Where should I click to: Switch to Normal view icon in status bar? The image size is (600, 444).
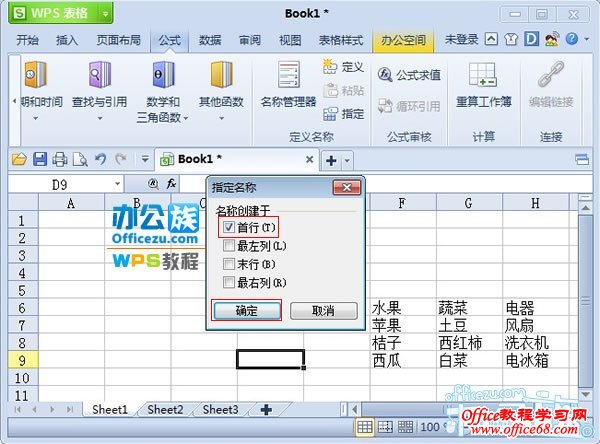(x=364, y=426)
